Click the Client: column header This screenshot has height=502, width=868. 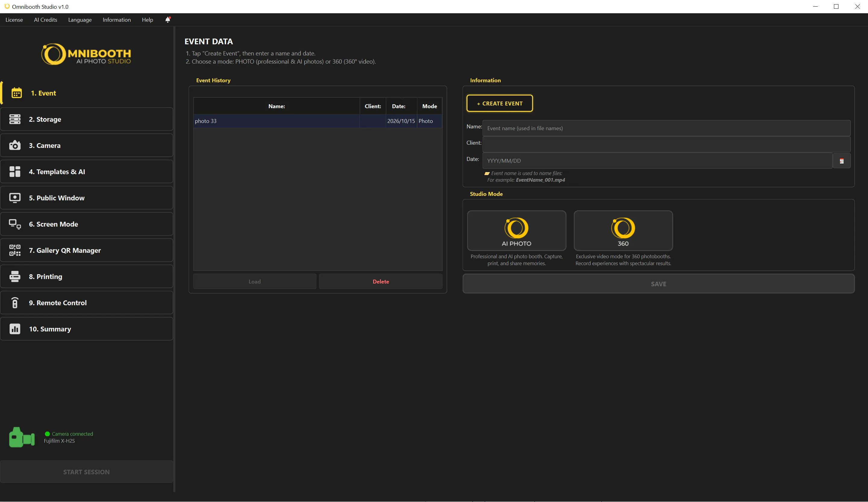(373, 106)
